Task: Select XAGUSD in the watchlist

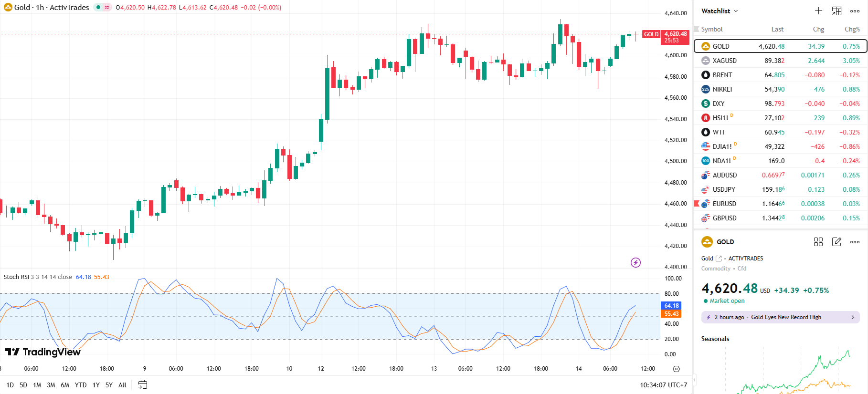Action: click(724, 61)
